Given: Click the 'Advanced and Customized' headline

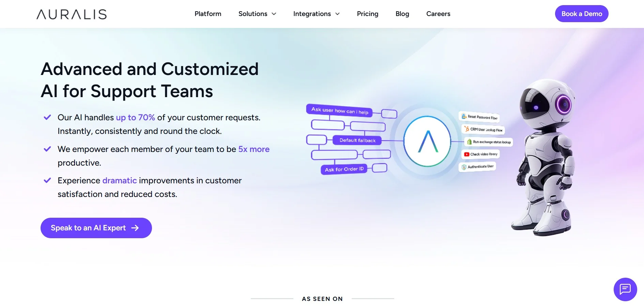Looking at the screenshot, I should (150, 69).
